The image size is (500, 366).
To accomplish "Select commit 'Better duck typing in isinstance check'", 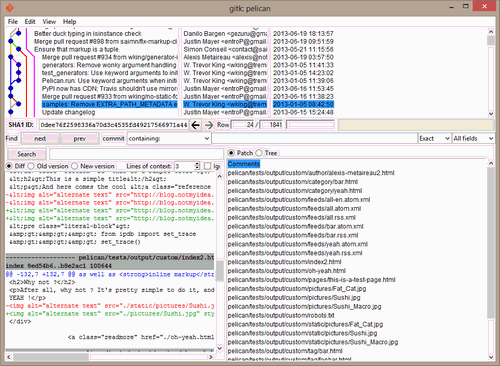I will pos(88,34).
